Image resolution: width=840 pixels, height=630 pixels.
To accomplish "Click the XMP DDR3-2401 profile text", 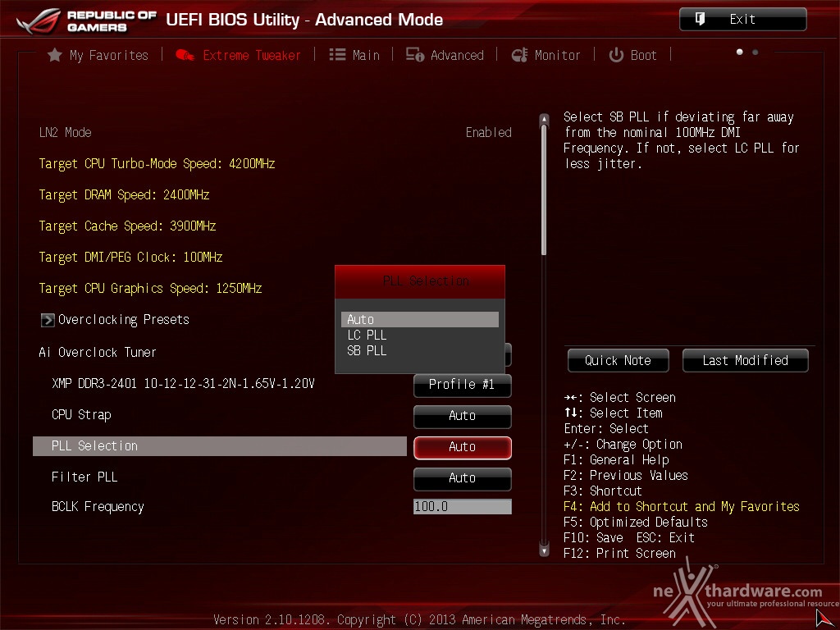I will coord(183,384).
